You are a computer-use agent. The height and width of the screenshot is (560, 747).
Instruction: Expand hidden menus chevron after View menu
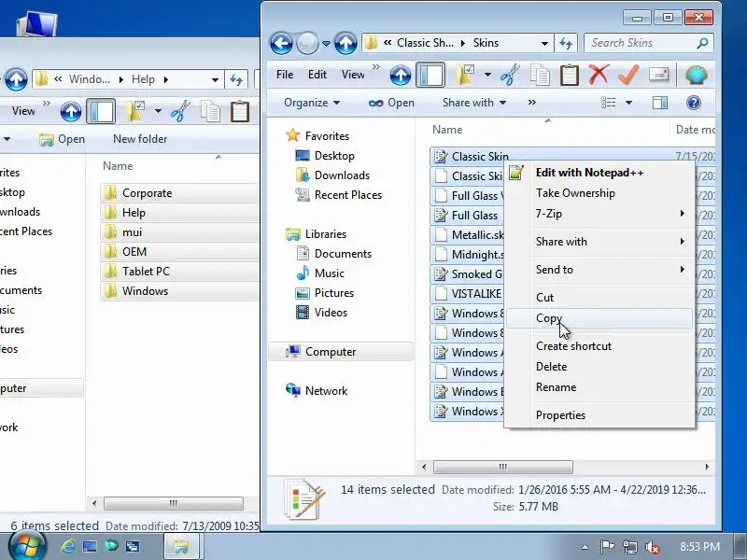click(x=376, y=67)
